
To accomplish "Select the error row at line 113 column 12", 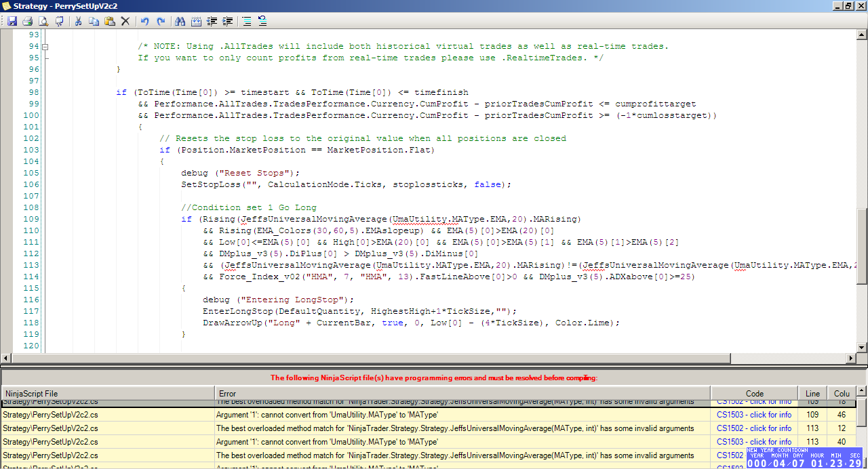I will click(428, 428).
